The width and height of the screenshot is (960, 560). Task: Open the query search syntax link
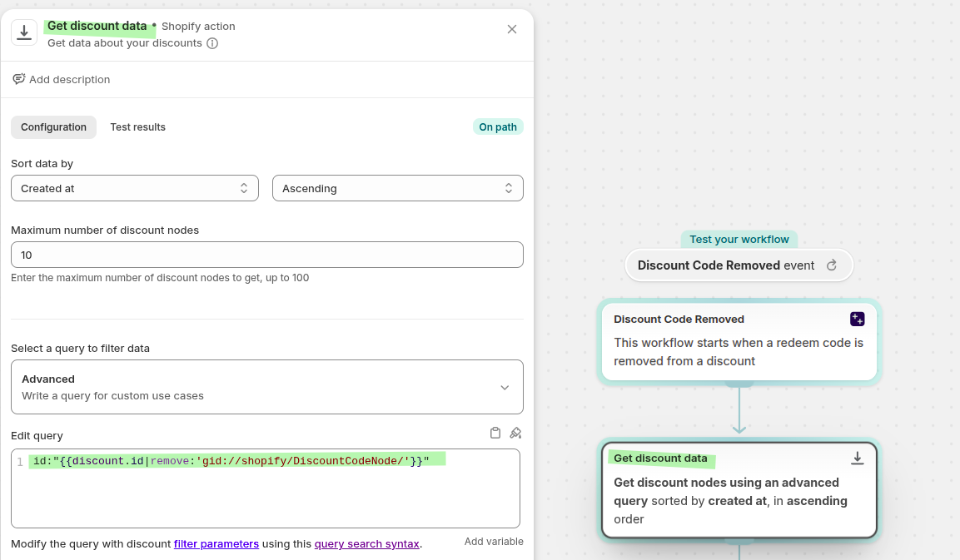tap(366, 544)
